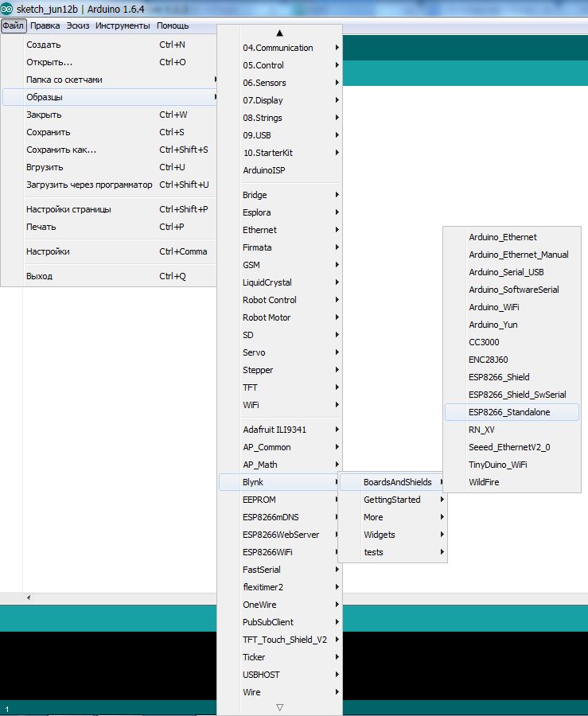
Task: Select Выход to quit
Action: click(109, 276)
